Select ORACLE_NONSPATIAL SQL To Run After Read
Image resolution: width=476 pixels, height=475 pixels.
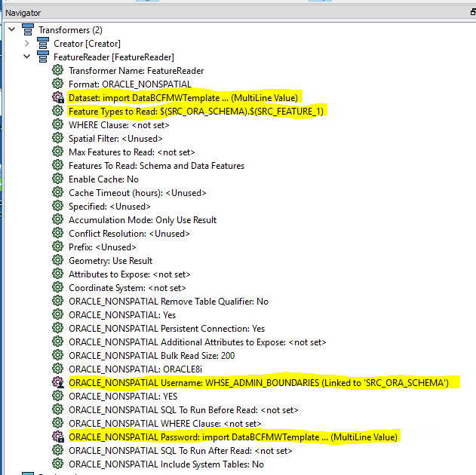[180, 451]
